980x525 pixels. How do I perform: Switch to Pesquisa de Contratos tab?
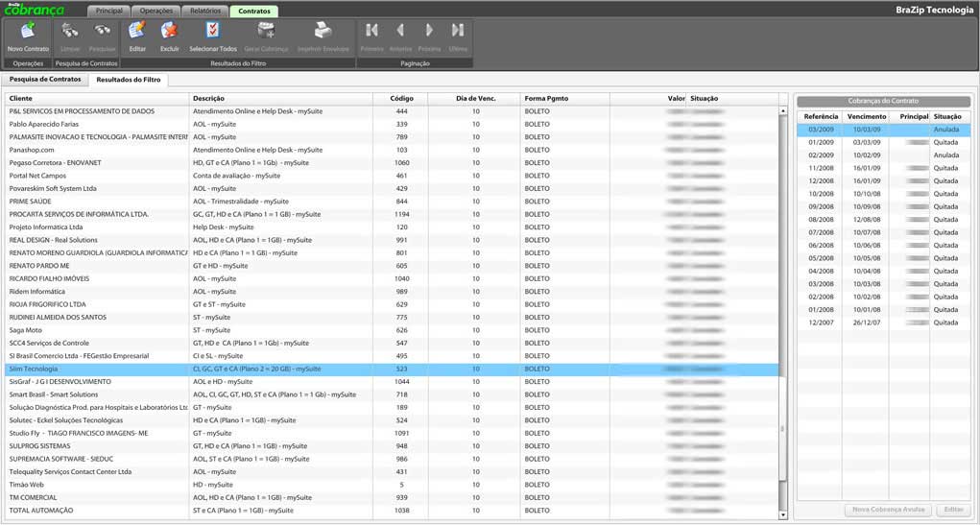[x=45, y=80]
